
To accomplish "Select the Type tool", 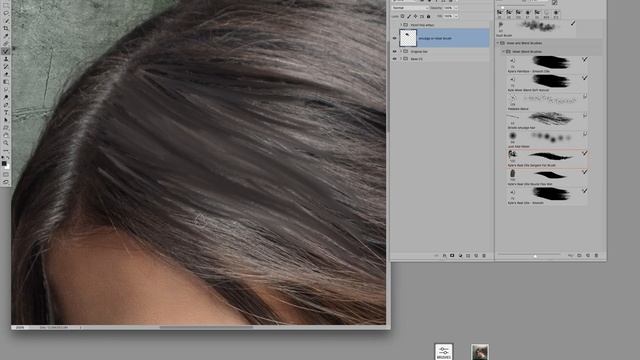I will tap(6, 113).
